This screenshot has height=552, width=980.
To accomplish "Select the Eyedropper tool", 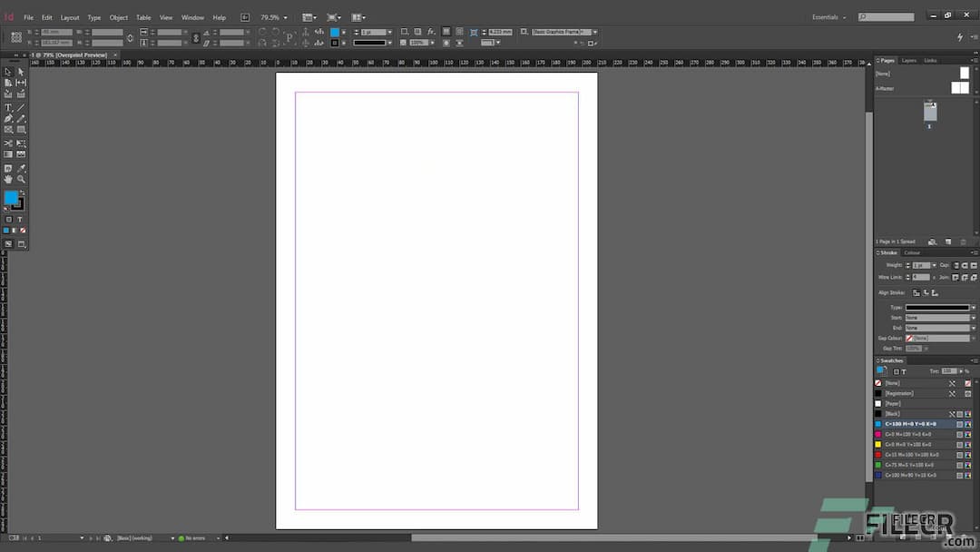I will [20, 168].
